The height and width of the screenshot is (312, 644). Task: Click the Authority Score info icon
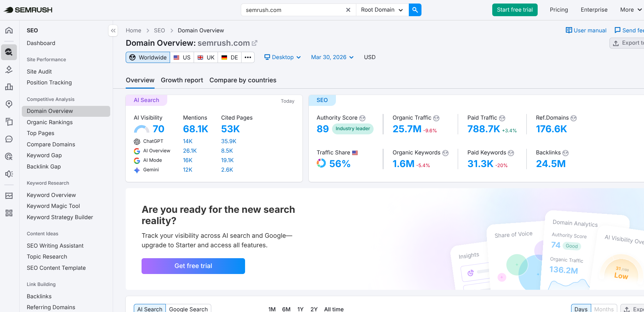(x=362, y=118)
